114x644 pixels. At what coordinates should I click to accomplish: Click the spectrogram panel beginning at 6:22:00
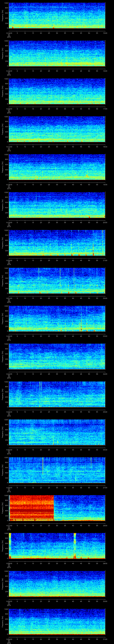point(57,318)
